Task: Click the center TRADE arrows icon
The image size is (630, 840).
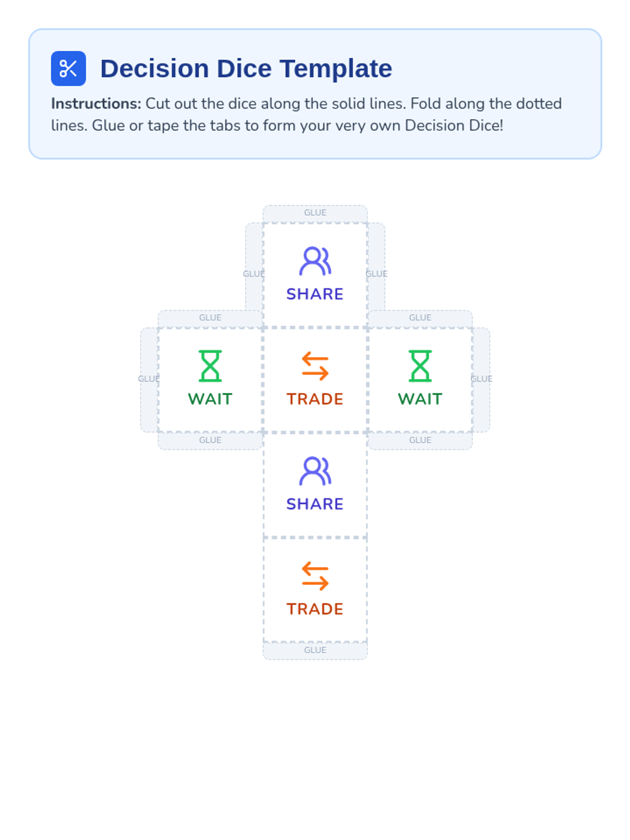Action: tap(315, 366)
